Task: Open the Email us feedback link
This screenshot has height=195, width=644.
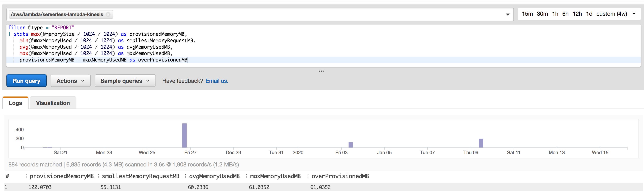Action: point(217,81)
